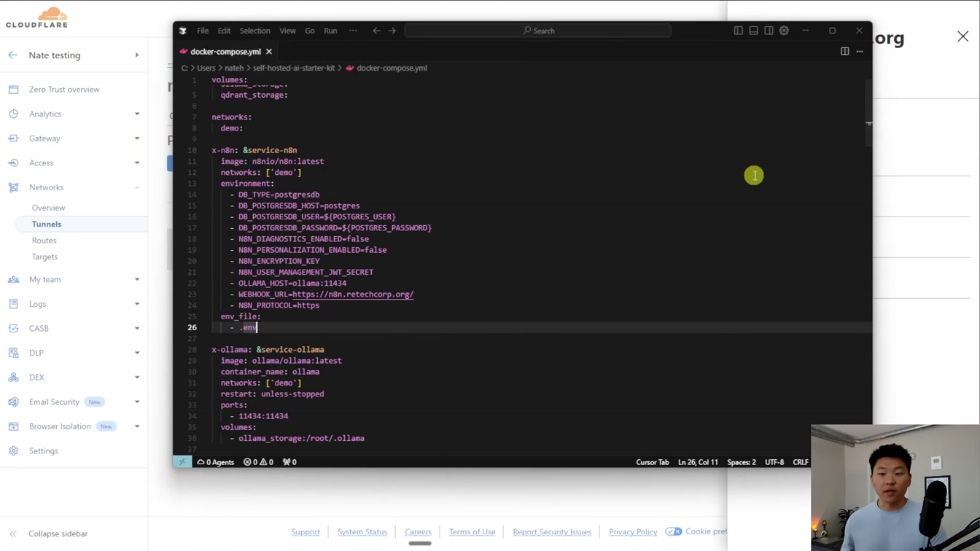Open the File menu

203,31
